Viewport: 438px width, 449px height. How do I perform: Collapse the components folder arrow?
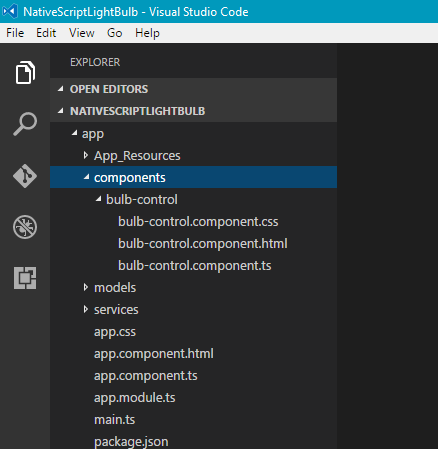click(87, 177)
